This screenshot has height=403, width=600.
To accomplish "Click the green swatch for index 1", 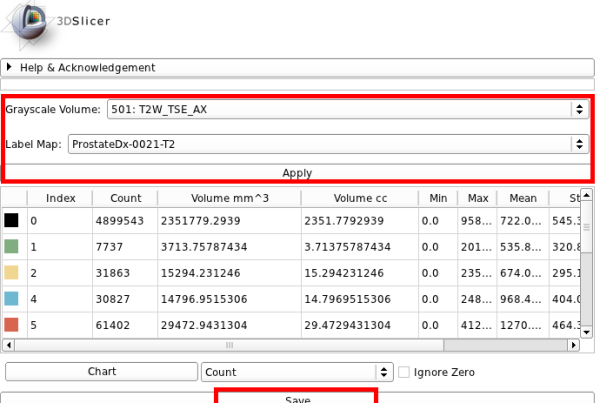I will click(x=11, y=246).
